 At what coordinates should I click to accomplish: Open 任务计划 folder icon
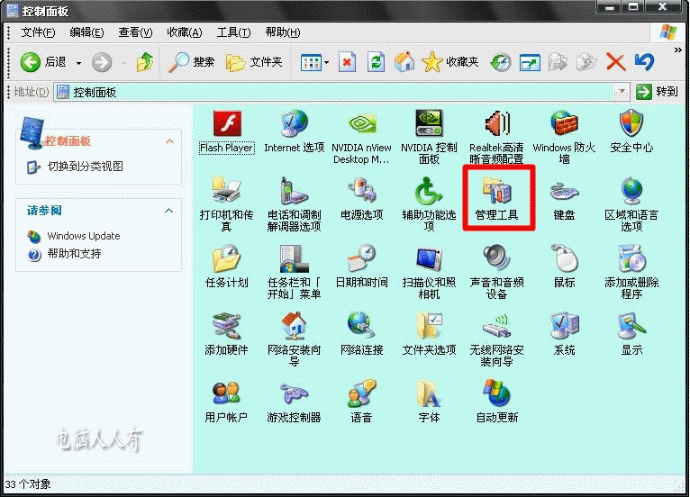coord(227,266)
